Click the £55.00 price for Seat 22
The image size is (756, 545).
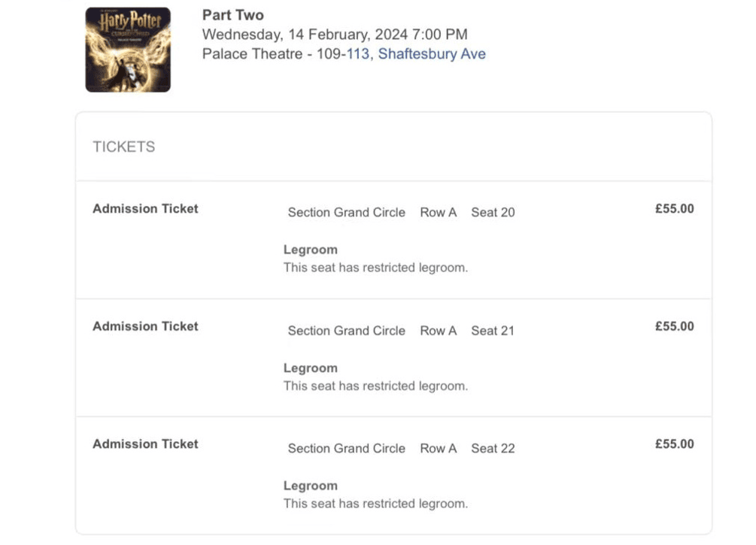pos(674,444)
